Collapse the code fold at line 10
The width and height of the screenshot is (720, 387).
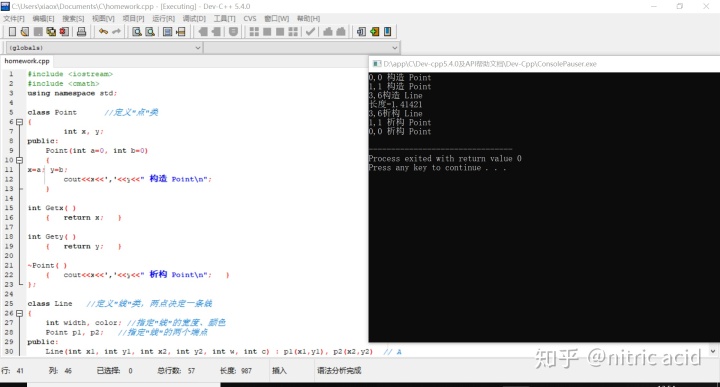[x=19, y=160]
